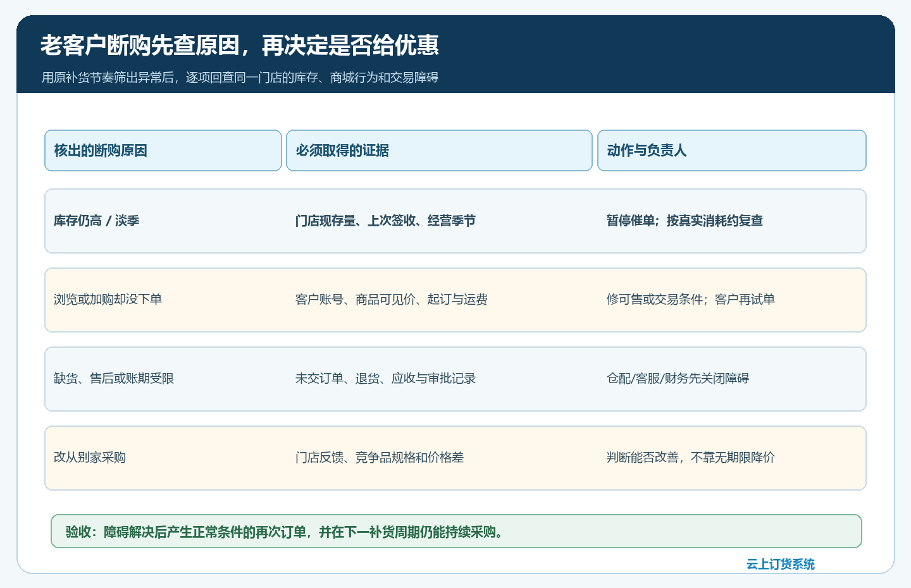Click the cell 库存仍高 / 淡季

coord(97,221)
